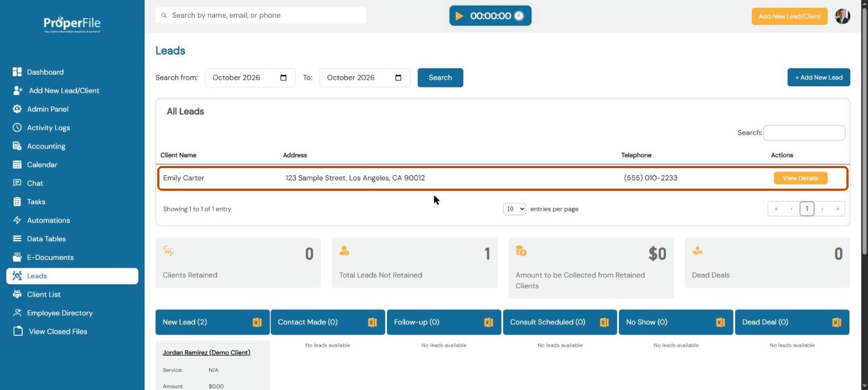Click the View Closed Files folder icon
The image size is (868, 390).
(18, 331)
